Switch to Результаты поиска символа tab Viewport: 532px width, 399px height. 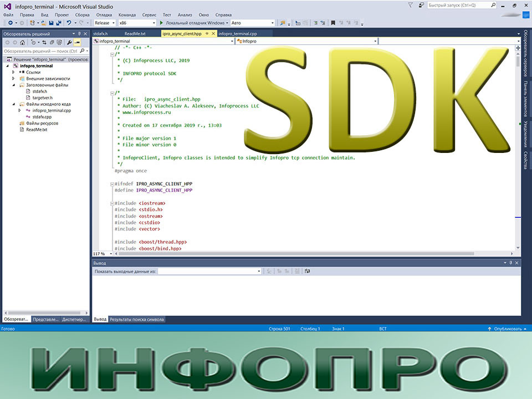tap(137, 319)
